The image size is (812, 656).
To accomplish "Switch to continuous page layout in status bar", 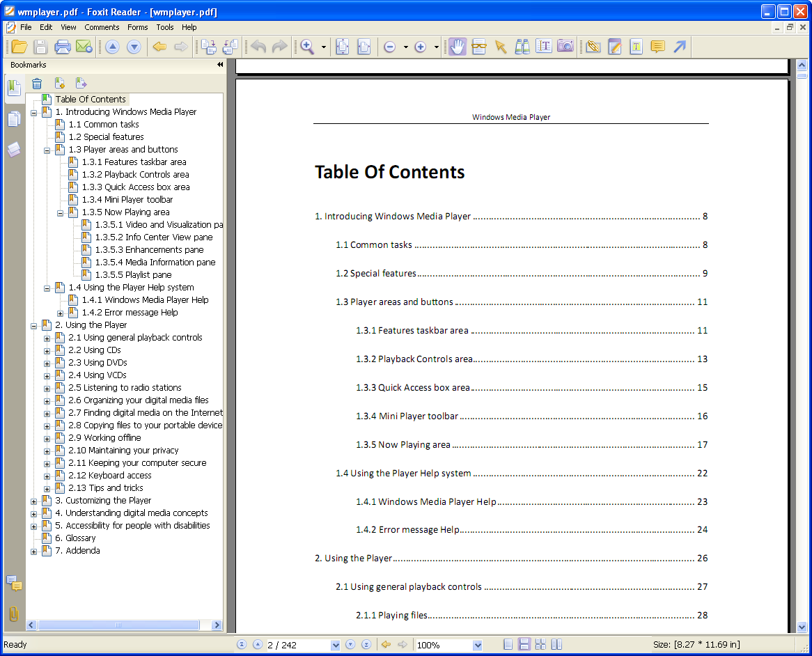I will (524, 645).
